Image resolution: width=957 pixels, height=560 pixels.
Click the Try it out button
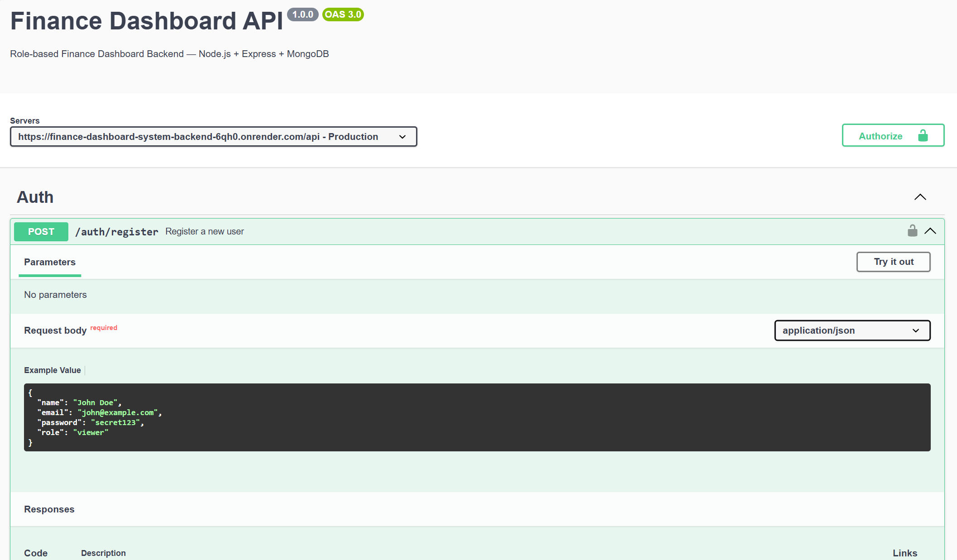[x=893, y=262]
